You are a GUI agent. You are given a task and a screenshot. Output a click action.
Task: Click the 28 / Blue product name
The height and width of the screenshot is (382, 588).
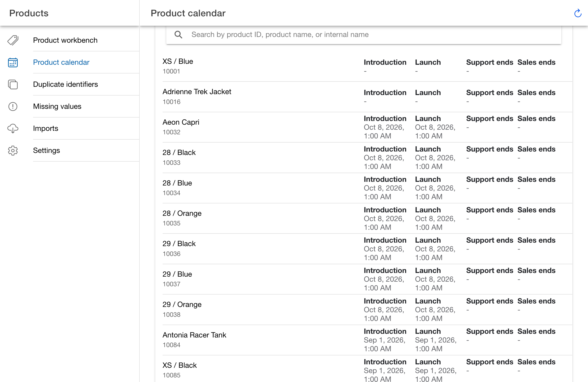[x=177, y=183]
